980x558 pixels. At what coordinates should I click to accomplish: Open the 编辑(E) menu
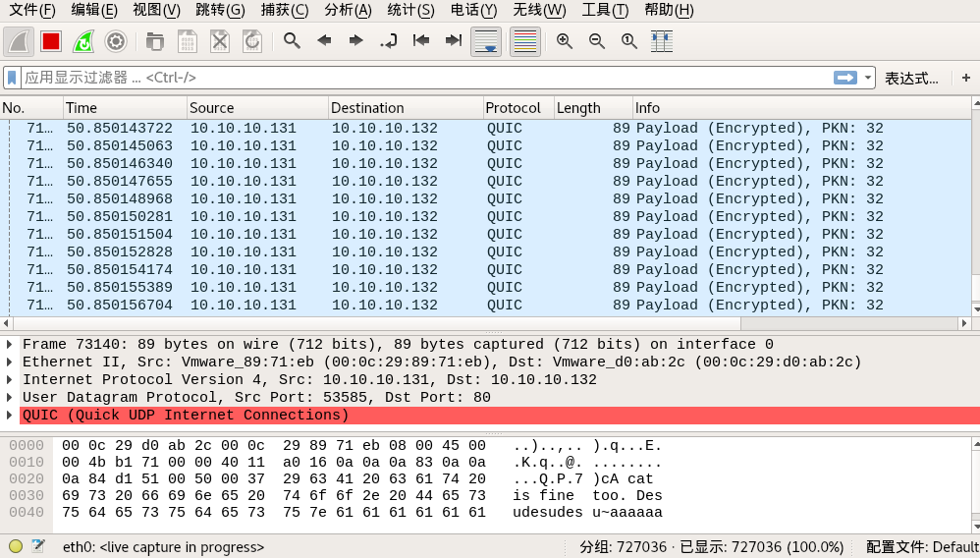[93, 10]
